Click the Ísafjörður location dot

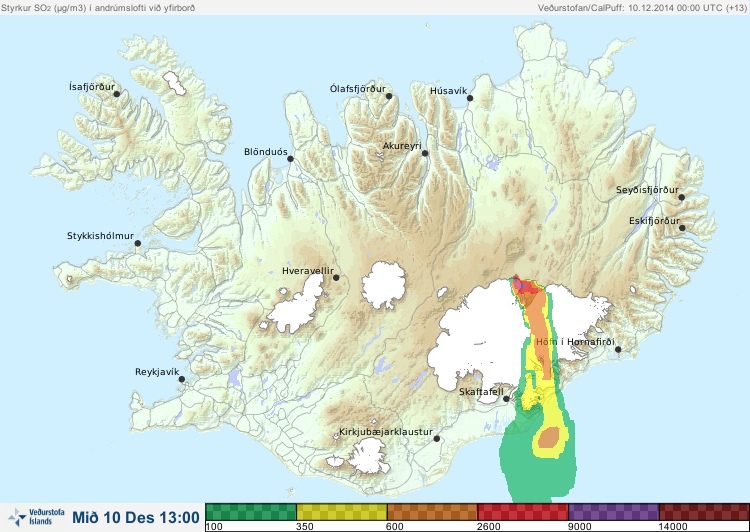tap(117, 94)
